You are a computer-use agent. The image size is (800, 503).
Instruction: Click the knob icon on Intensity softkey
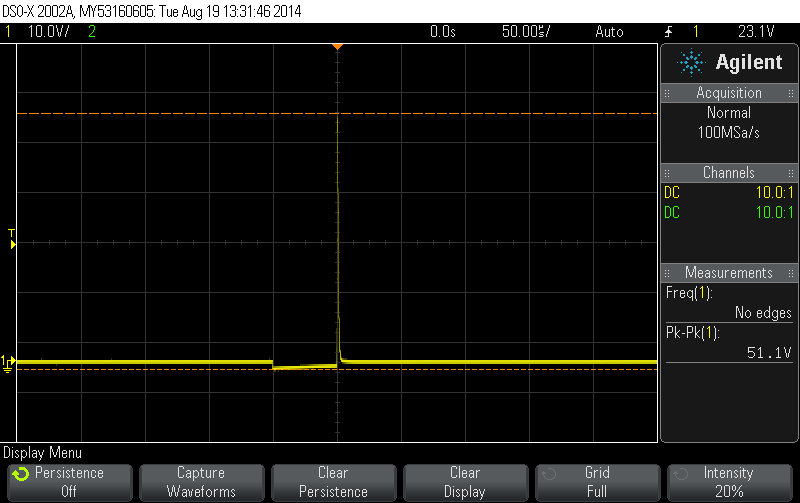pos(681,474)
